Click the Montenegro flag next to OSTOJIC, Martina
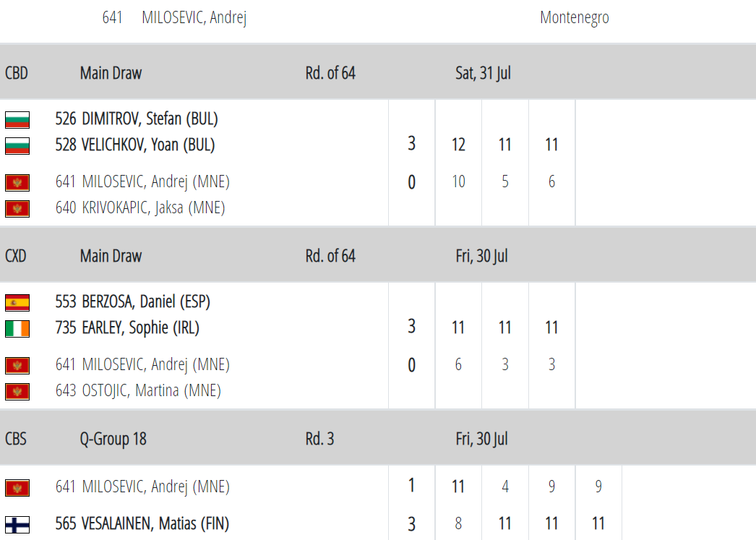Viewport: 756px width, 540px height. coord(17,391)
